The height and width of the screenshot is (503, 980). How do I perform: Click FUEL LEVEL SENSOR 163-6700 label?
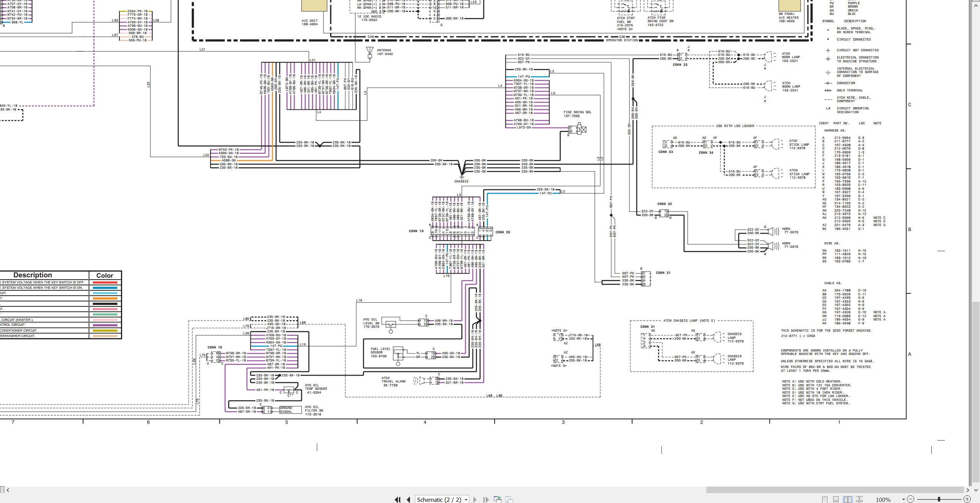coord(381,353)
